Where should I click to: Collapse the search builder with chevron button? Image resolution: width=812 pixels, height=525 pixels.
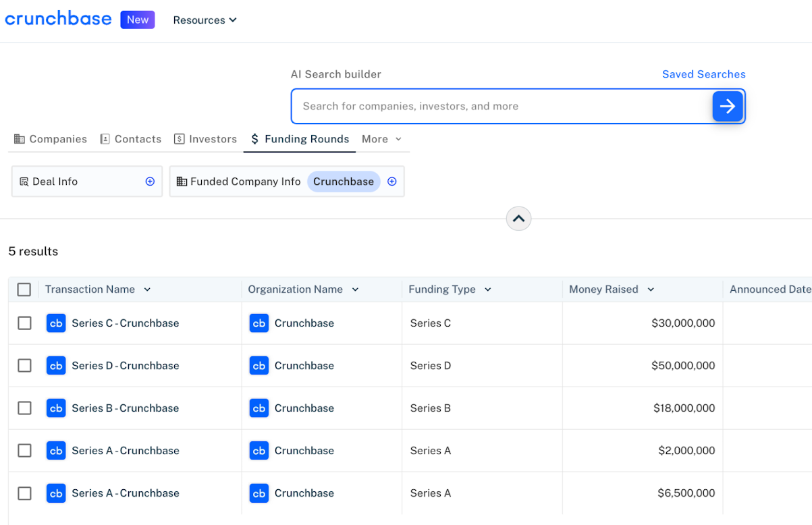[518, 219]
